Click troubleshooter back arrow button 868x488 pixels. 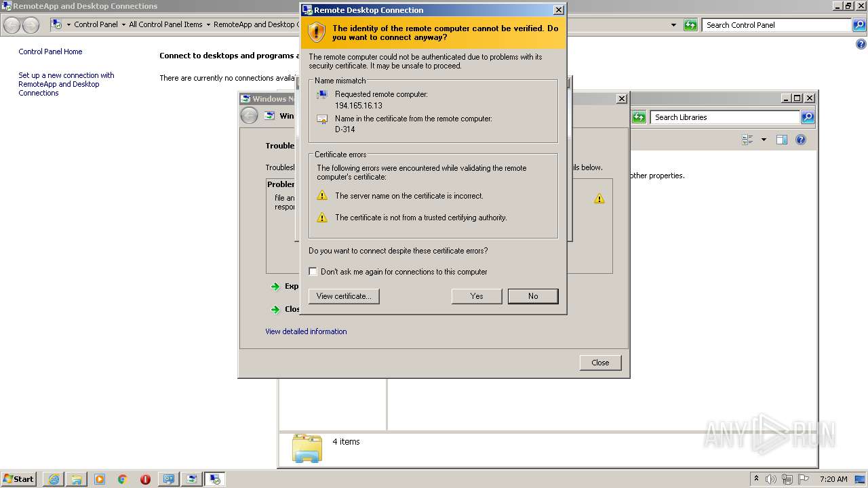coord(249,116)
